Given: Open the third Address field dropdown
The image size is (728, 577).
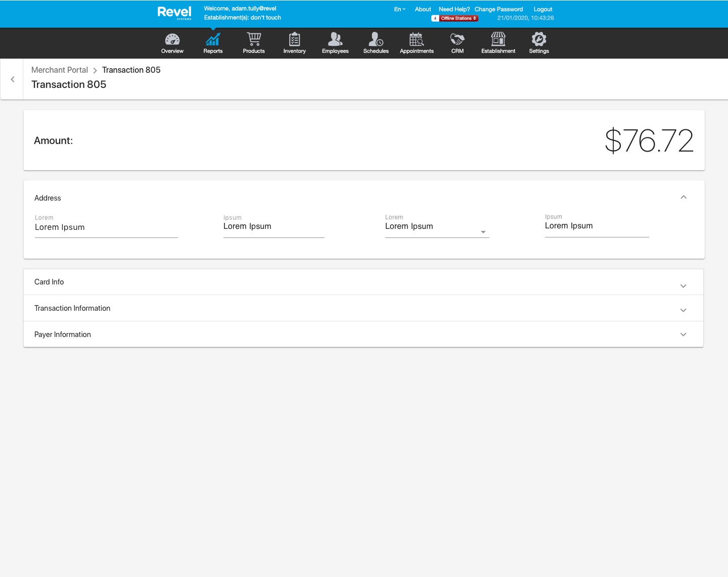Looking at the screenshot, I should (483, 232).
